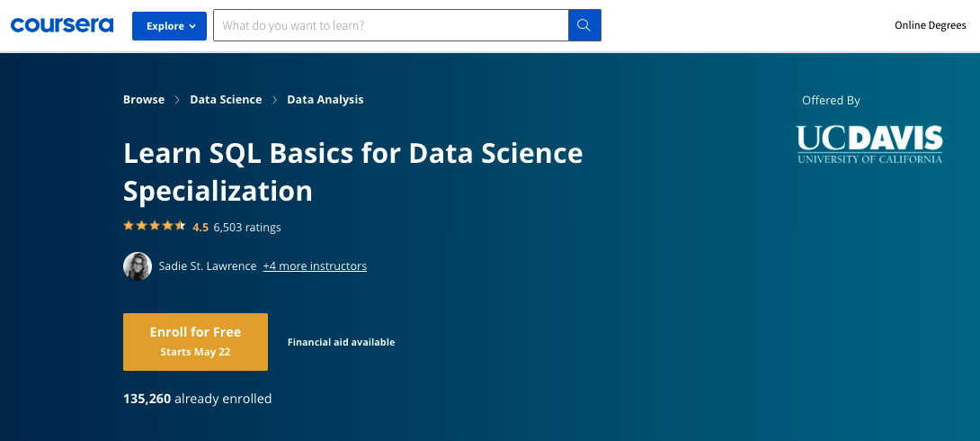This screenshot has height=441, width=980.
Task: Click the star rating icons
Action: [155, 227]
